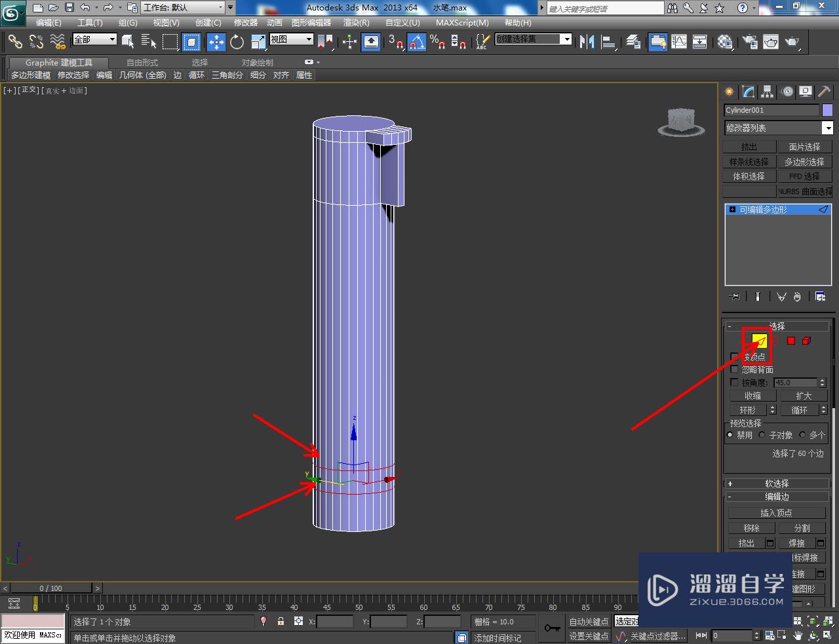Switch to the Create command panel tab

[x=730, y=92]
